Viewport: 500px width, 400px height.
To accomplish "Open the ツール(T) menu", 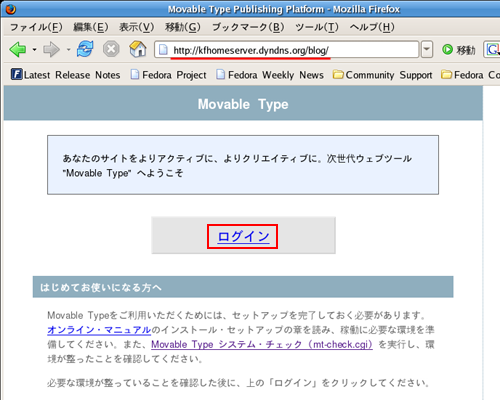I will click(317, 27).
